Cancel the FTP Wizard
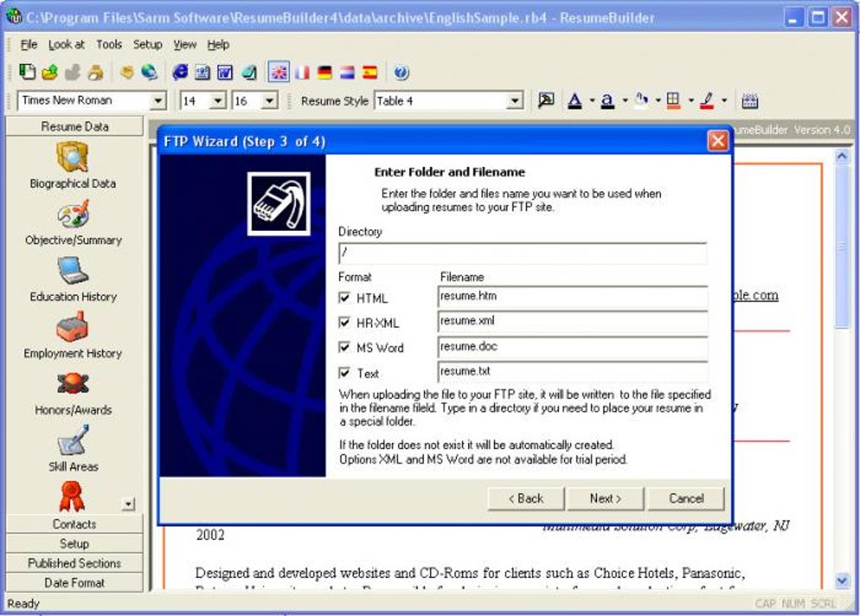 pyautogui.click(x=686, y=498)
